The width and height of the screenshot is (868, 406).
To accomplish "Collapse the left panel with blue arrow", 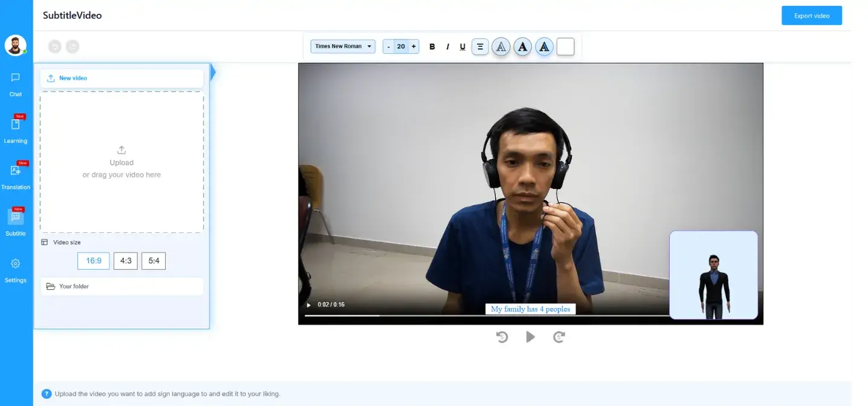I will click(213, 73).
